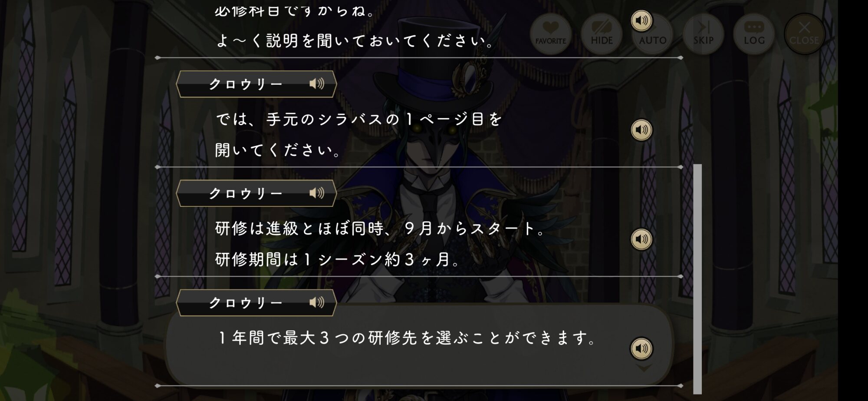Tap the current dialogue box text
Image resolution: width=868 pixels, height=401 pixels.
pos(408,338)
